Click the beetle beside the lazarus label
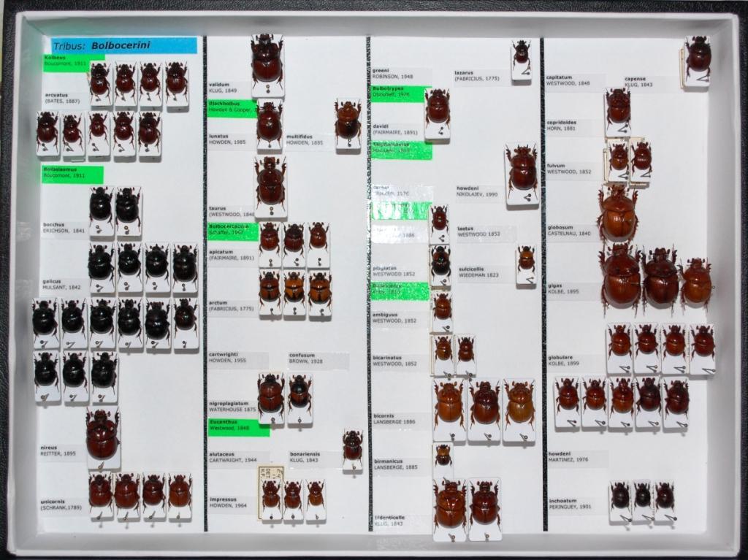Viewport: 748px width, 560px height. 521,54
